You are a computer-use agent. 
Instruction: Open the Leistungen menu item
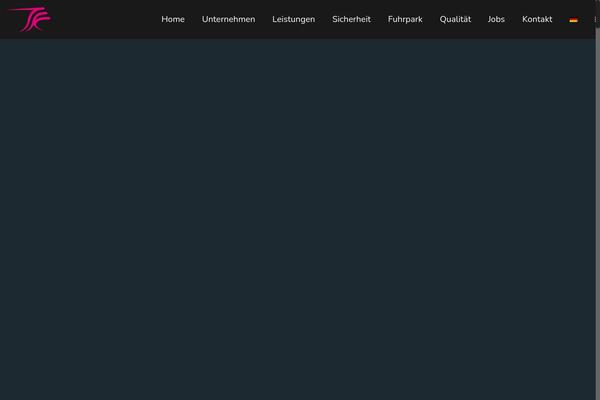(293, 19)
